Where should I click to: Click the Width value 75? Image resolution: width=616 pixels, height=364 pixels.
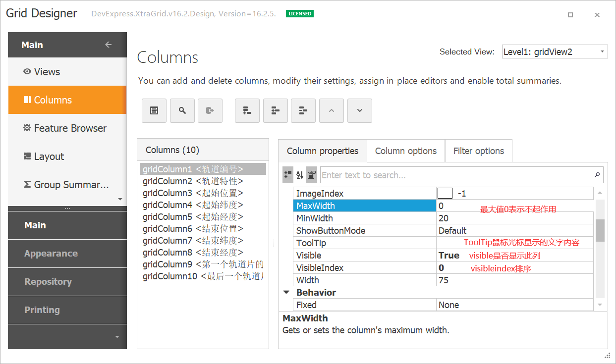click(x=444, y=280)
